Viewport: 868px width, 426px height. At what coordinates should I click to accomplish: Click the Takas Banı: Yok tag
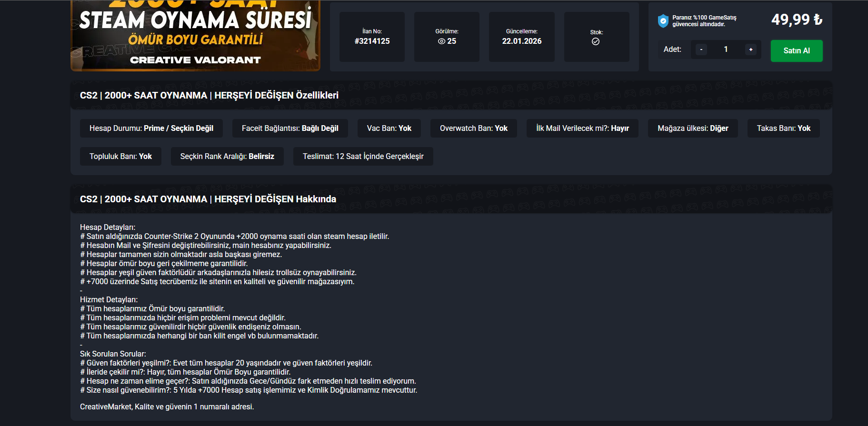click(x=784, y=128)
